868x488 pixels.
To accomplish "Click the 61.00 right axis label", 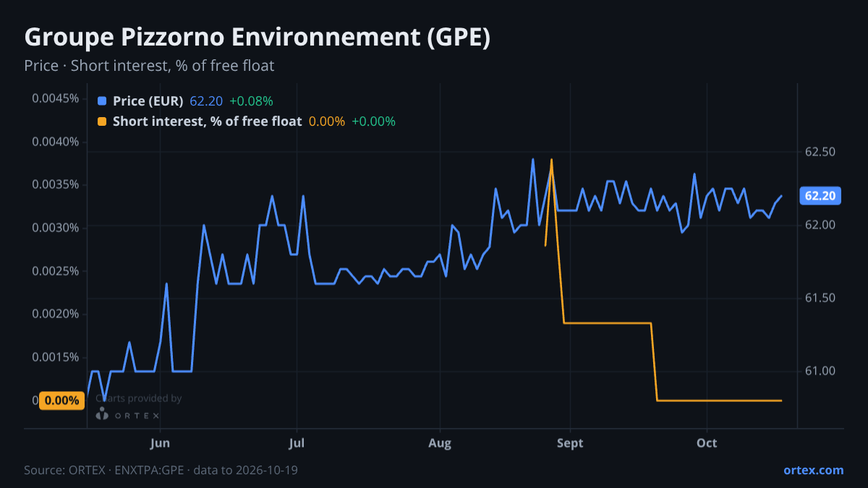I will tap(820, 371).
